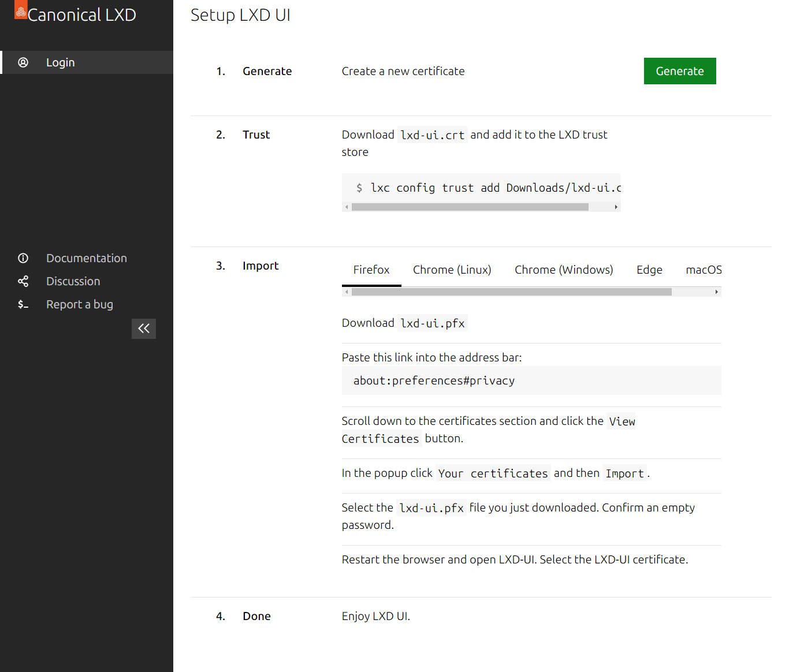789x672 pixels.
Task: Click the 'Create a new certificate' text
Action: coord(403,71)
